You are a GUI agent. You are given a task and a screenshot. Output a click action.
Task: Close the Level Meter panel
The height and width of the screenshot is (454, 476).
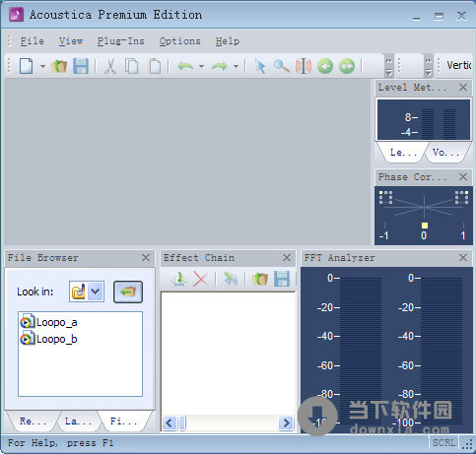[463, 88]
